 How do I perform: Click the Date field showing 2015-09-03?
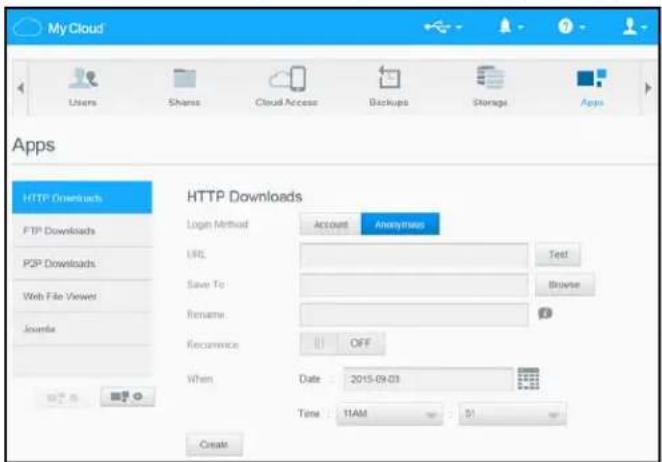pyautogui.click(x=428, y=379)
